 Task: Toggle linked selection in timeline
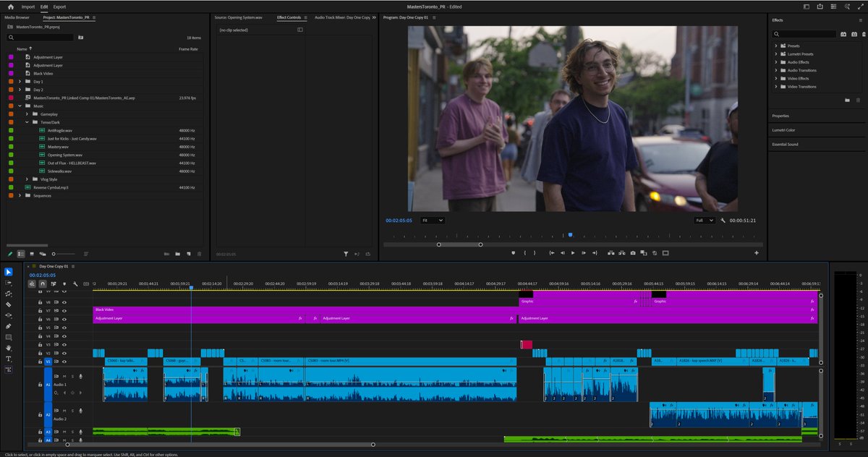(x=54, y=284)
